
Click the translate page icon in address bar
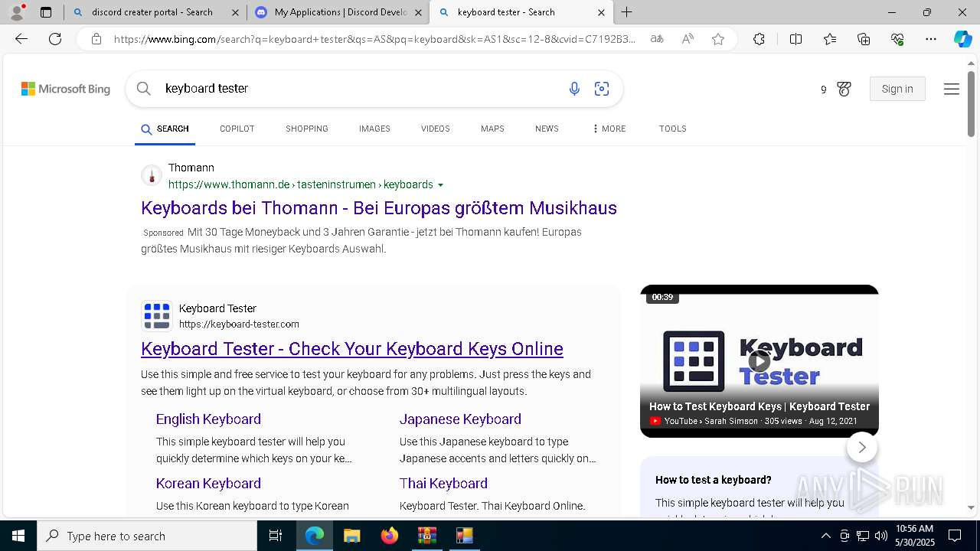(657, 39)
